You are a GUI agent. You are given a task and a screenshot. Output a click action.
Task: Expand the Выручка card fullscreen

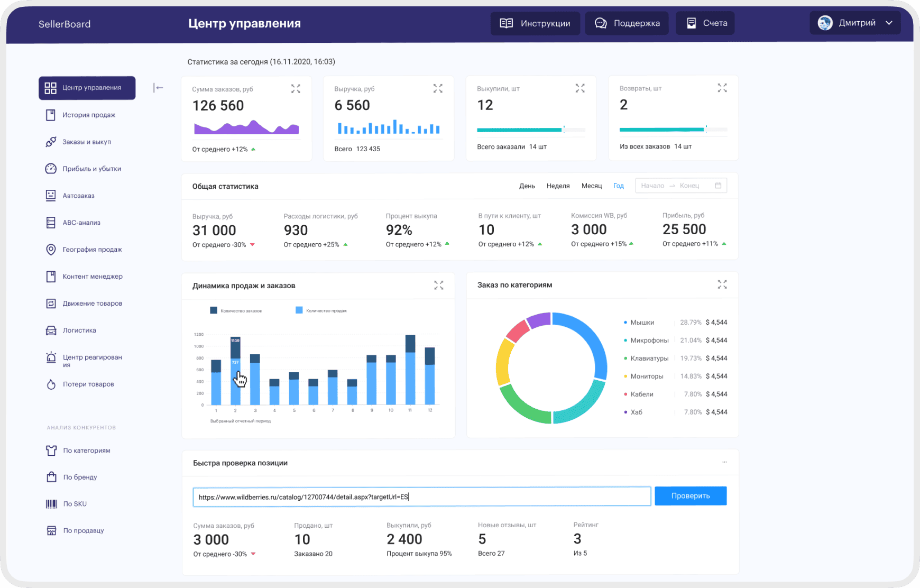(x=438, y=88)
